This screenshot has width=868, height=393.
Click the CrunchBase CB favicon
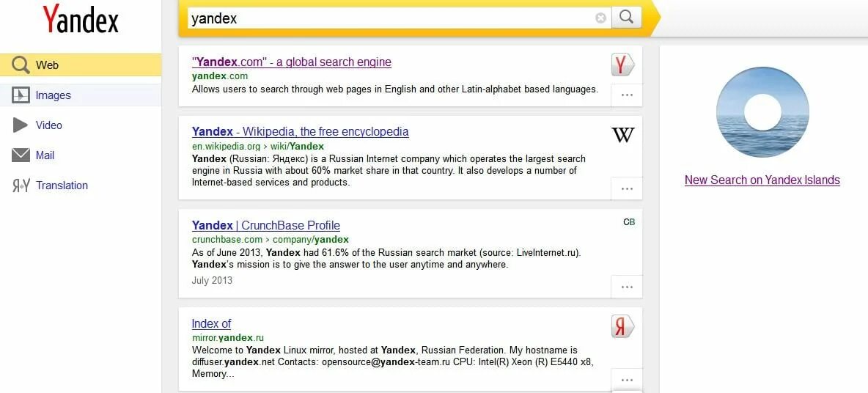tap(629, 222)
